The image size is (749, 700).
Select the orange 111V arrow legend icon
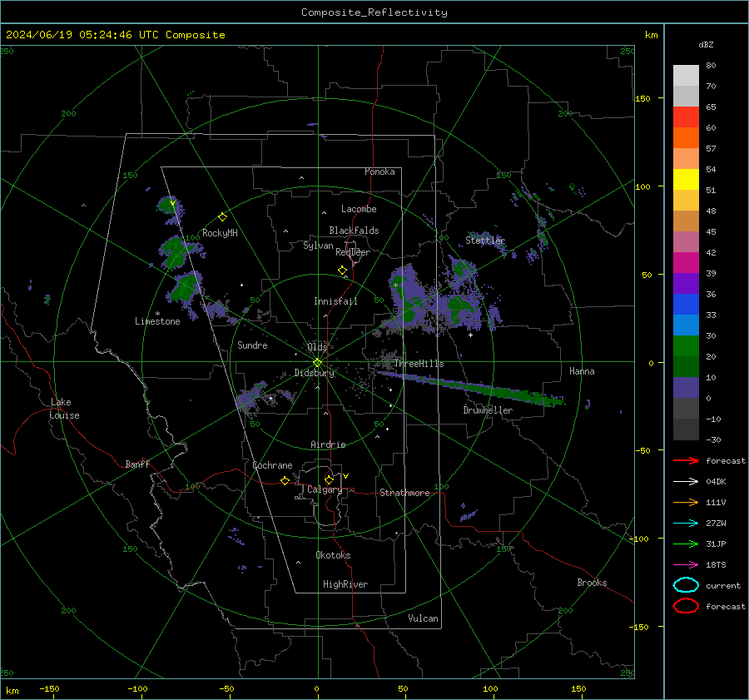pos(686,502)
